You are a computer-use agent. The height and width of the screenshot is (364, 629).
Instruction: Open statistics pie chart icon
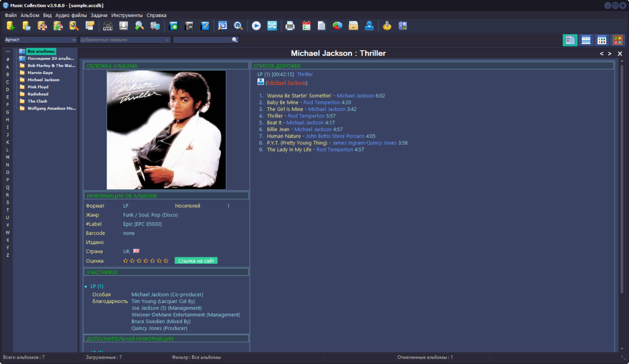[x=337, y=26]
